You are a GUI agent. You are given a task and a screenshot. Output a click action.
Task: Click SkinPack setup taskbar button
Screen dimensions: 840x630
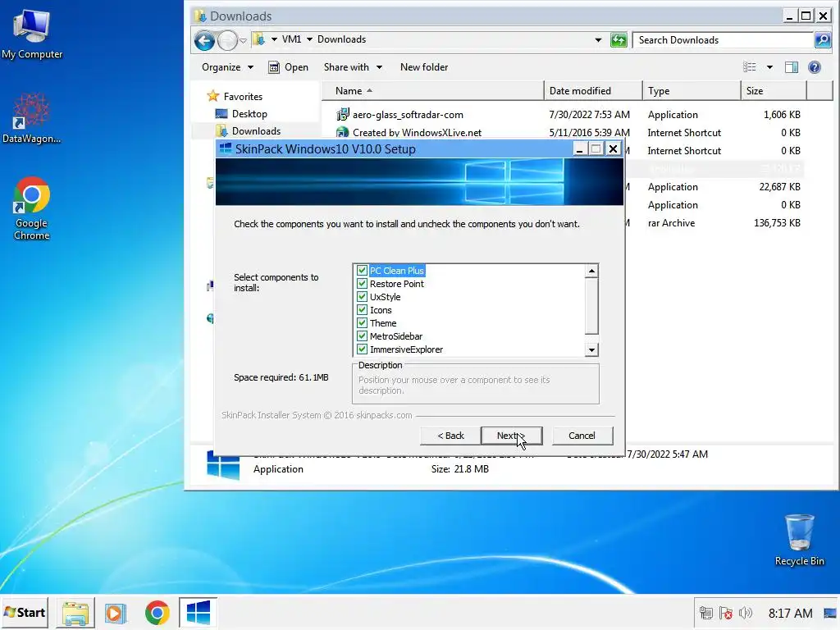pyautogui.click(x=199, y=613)
